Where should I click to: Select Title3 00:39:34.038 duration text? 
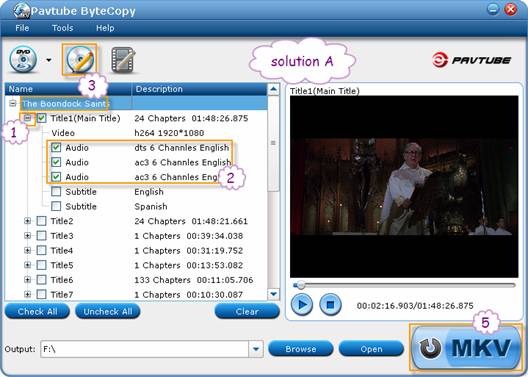coord(215,236)
